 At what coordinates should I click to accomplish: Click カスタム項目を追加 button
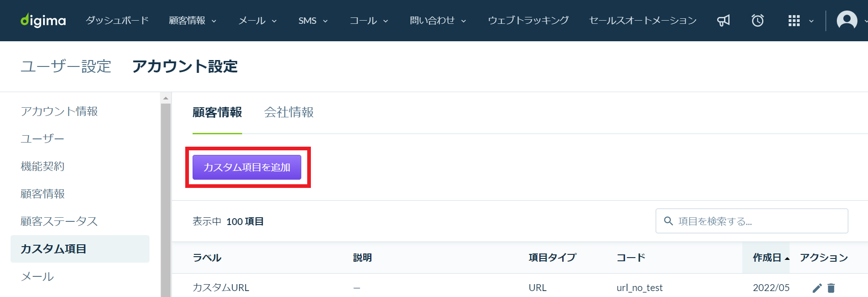[247, 167]
